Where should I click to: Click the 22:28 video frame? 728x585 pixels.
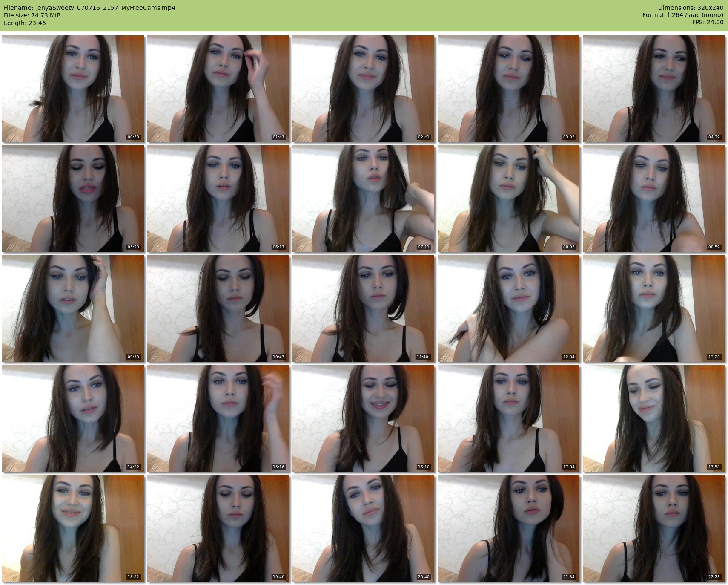point(654,528)
